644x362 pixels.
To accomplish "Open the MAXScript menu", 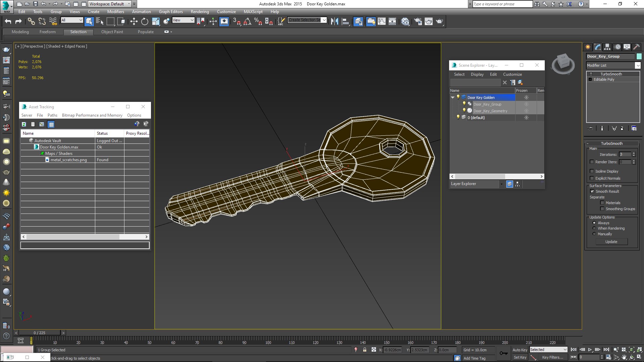I will [x=253, y=12].
